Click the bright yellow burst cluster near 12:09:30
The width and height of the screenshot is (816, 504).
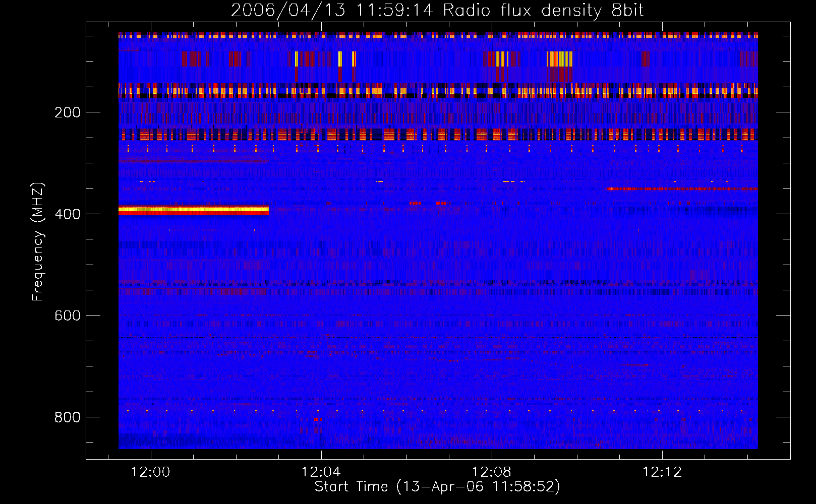560,59
